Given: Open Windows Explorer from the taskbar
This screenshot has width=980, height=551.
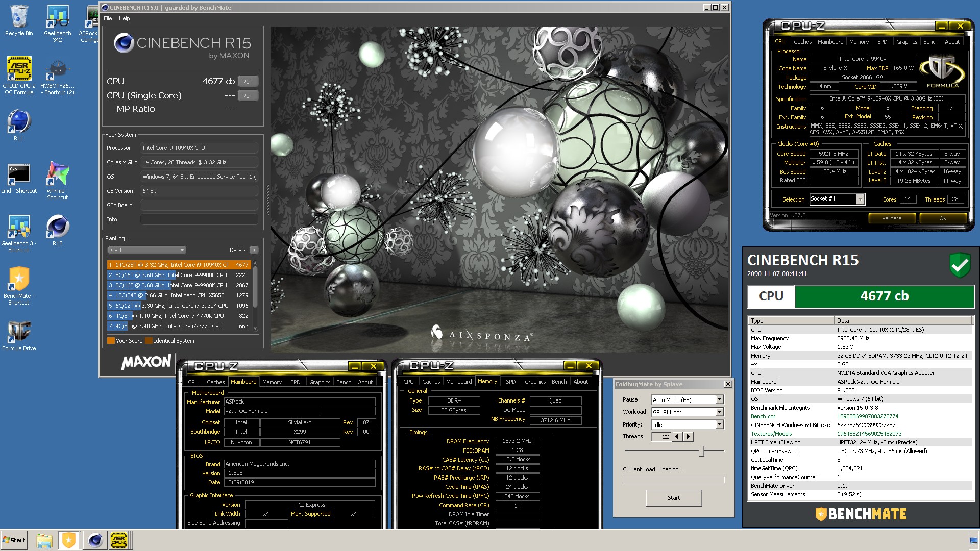Looking at the screenshot, I should coord(44,540).
